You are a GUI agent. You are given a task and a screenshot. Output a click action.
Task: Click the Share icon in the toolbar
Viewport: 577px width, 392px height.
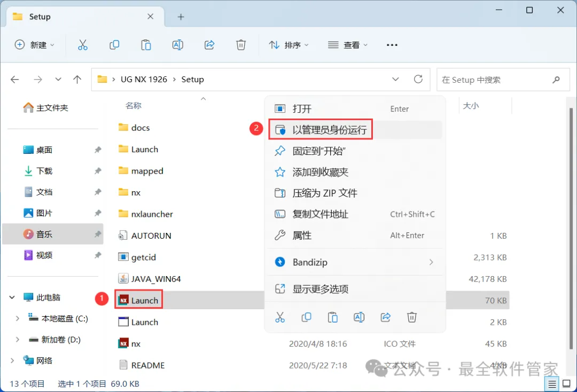pos(209,45)
